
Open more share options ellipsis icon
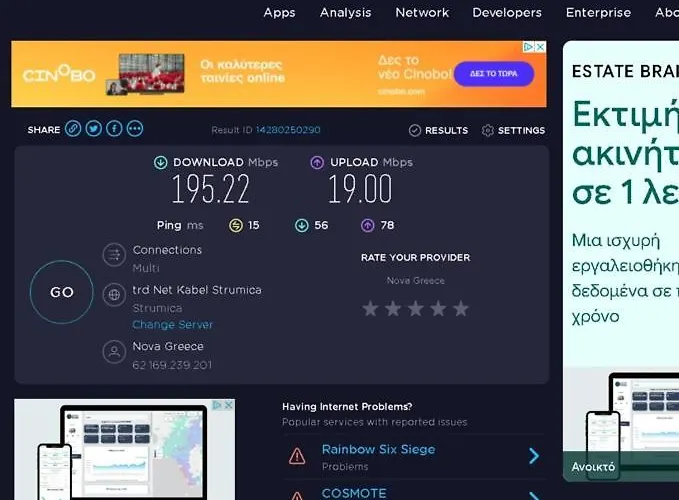point(135,129)
